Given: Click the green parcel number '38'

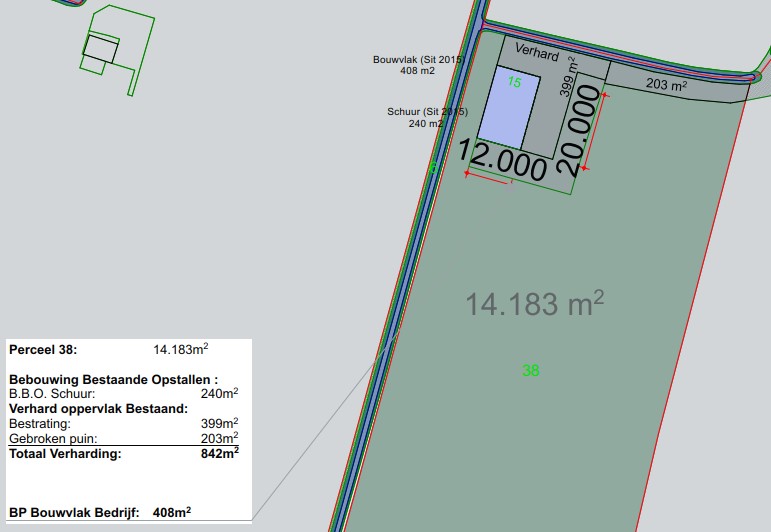Looking at the screenshot, I should pyautogui.click(x=531, y=370).
